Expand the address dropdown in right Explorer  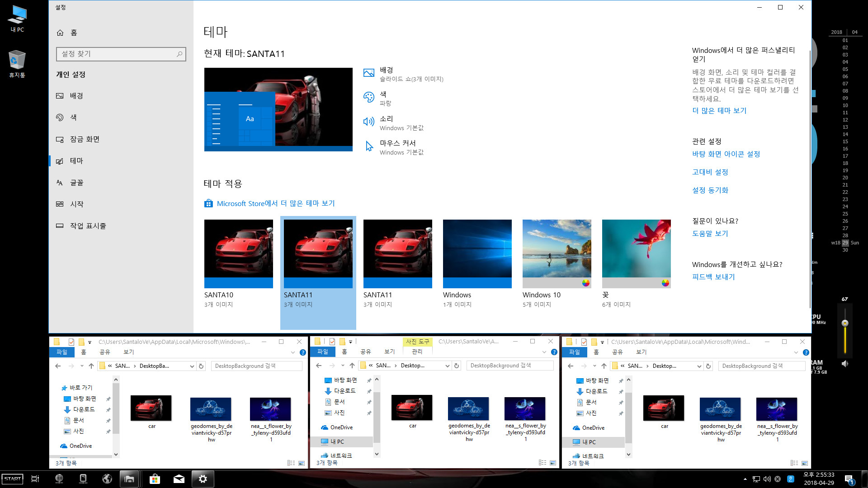coord(699,366)
